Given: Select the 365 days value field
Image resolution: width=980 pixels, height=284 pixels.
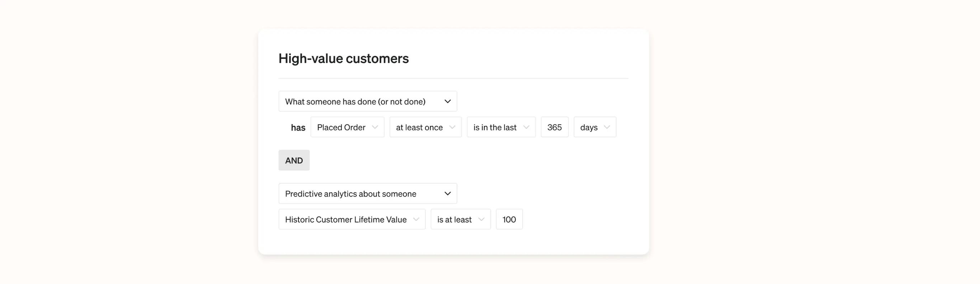Looking at the screenshot, I should click(555, 127).
